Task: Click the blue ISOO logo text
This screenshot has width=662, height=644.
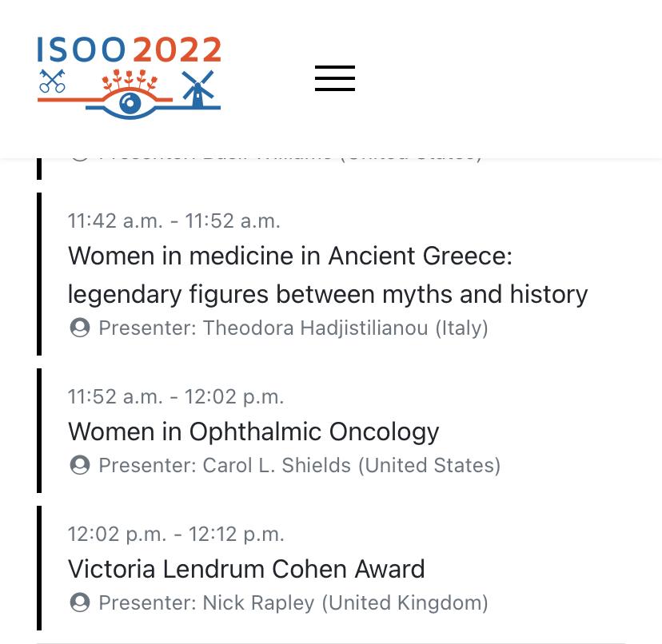Action: coord(82,50)
